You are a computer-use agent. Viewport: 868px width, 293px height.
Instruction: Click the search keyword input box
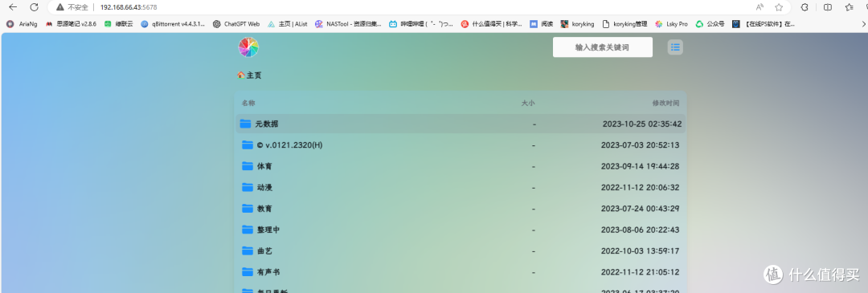602,47
